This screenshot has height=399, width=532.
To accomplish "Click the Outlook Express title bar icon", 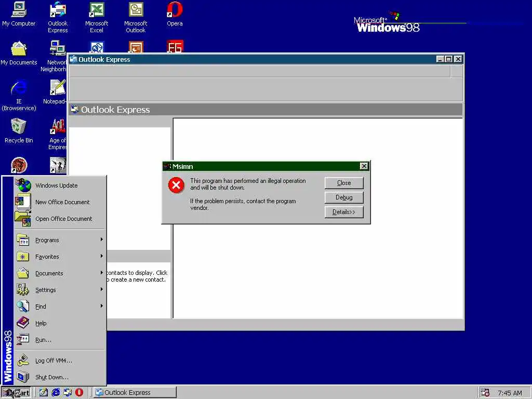I will [73, 59].
